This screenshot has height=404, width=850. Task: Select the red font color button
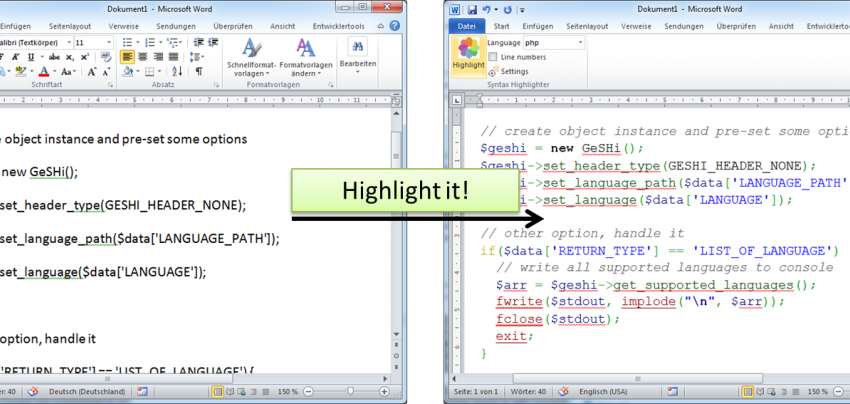[44, 72]
